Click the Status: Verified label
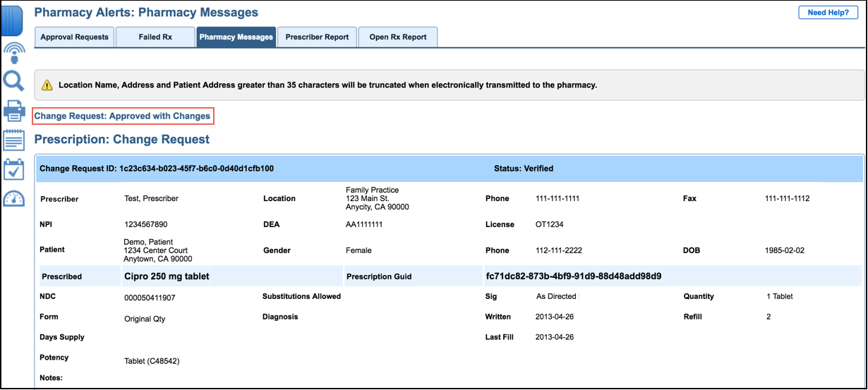The width and height of the screenshot is (868, 390). point(523,169)
